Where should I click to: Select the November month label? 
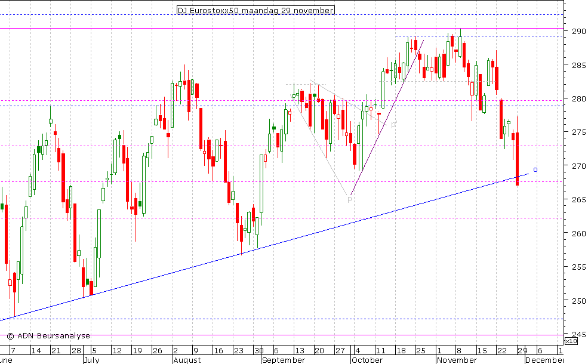[x=457, y=360]
